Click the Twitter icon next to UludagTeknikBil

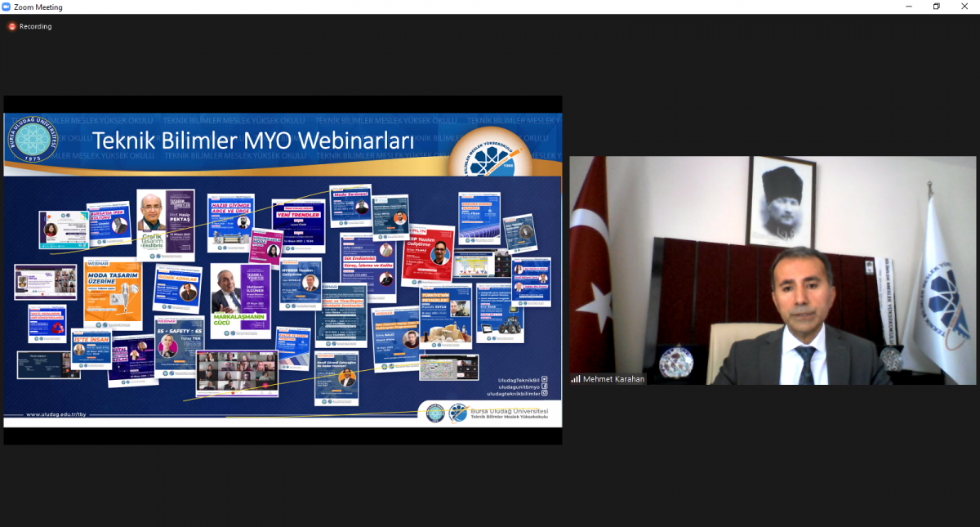click(545, 379)
